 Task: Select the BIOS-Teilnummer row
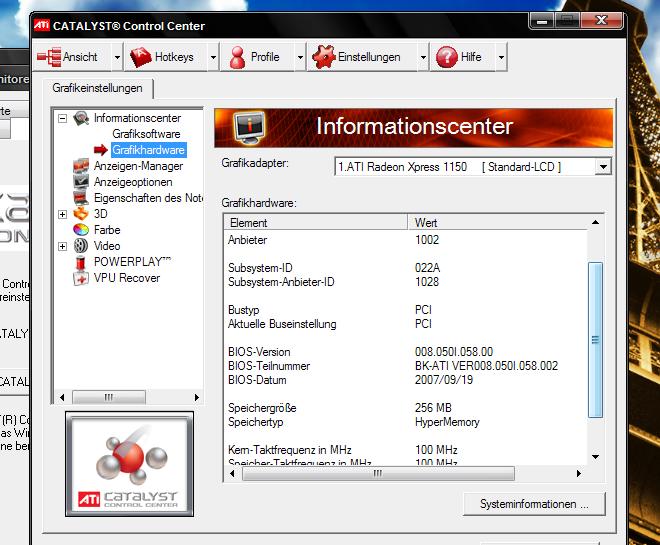tap(407, 366)
